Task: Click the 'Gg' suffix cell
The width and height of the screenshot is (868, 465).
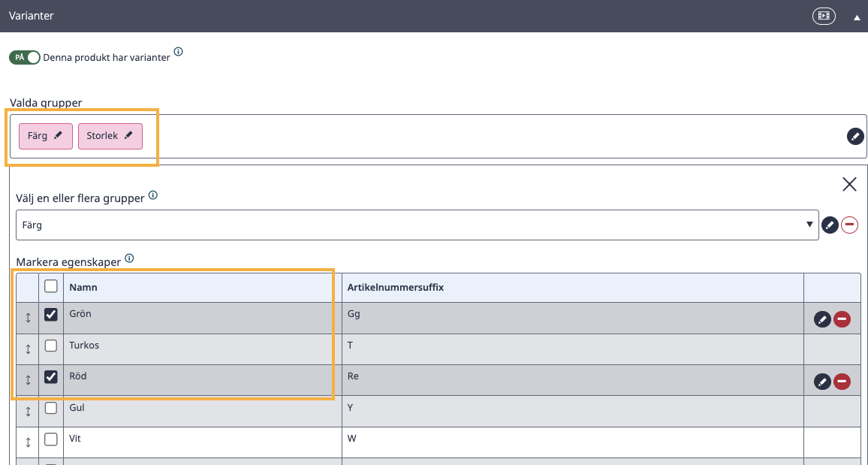Action: [573, 318]
